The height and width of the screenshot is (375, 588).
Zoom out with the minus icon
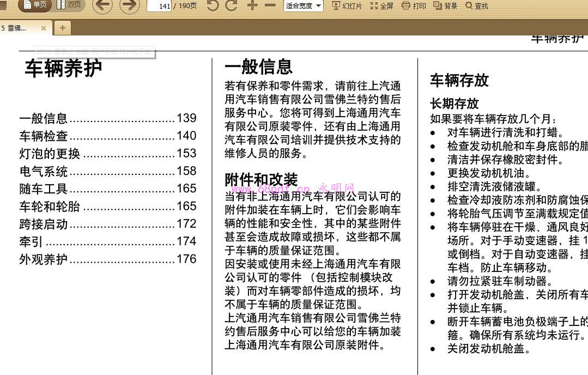coord(270,5)
